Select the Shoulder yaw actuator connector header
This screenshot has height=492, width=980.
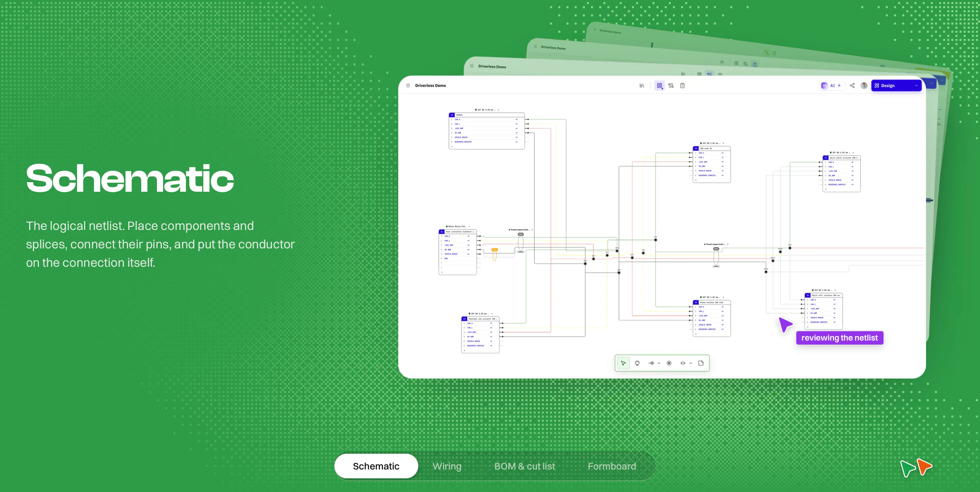480,319
